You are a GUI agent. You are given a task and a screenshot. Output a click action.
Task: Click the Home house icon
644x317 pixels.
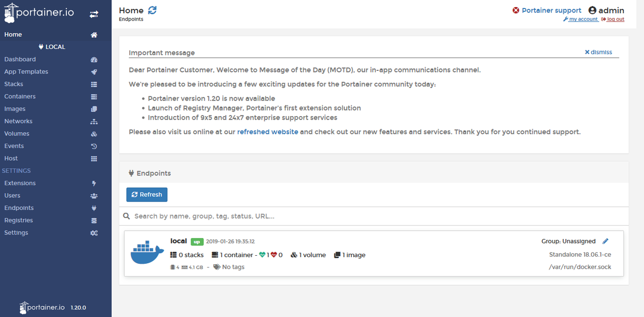[94, 35]
